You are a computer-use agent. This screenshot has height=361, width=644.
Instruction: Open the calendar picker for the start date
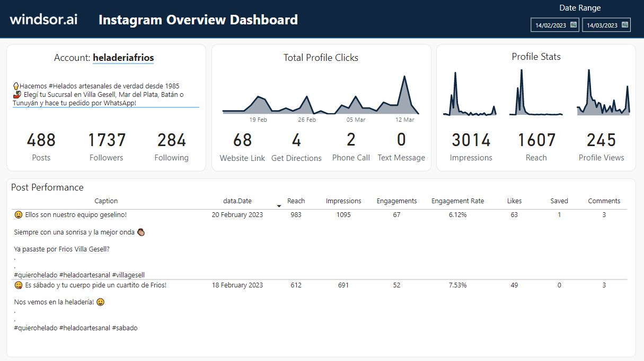(x=573, y=24)
